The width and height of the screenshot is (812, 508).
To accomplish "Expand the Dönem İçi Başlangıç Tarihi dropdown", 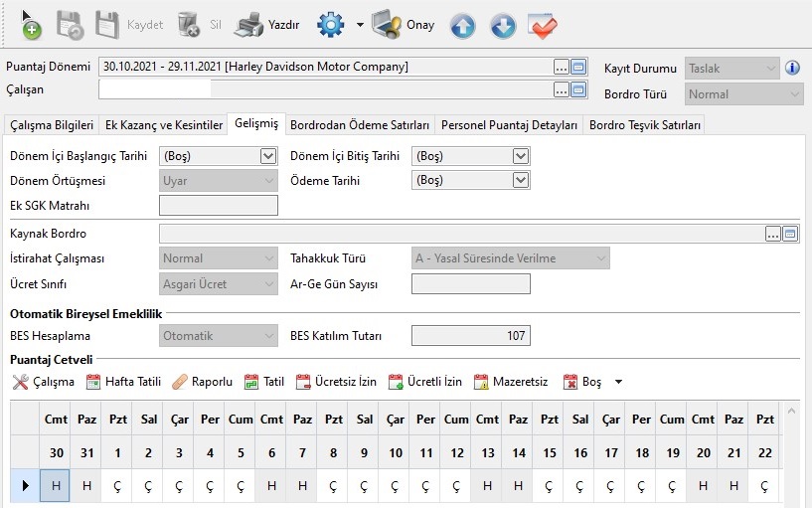I will 267,156.
